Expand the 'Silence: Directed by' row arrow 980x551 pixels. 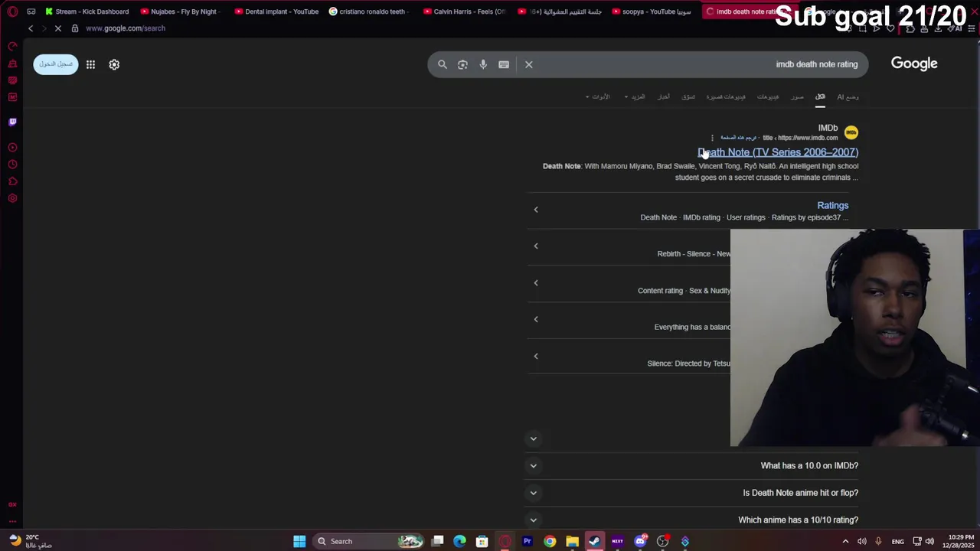[x=536, y=356]
